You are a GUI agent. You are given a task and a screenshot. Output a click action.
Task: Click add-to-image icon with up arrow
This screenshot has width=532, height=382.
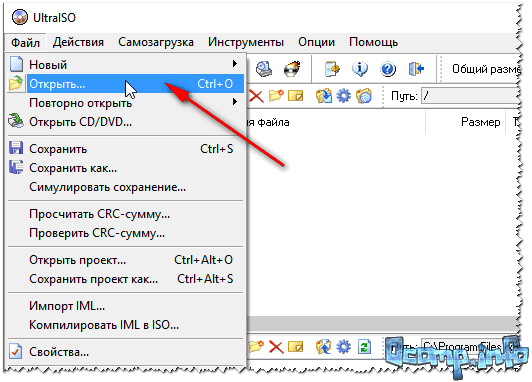(x=324, y=347)
